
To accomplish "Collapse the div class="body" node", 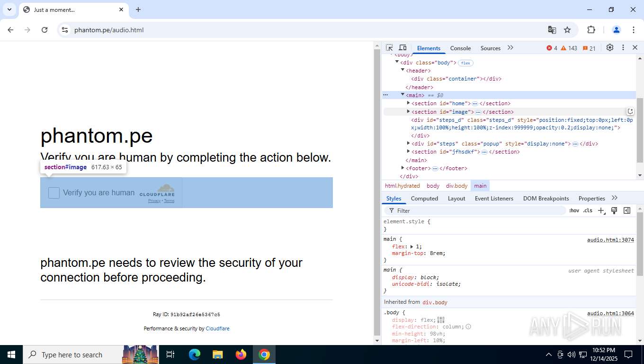I will pos(397,62).
